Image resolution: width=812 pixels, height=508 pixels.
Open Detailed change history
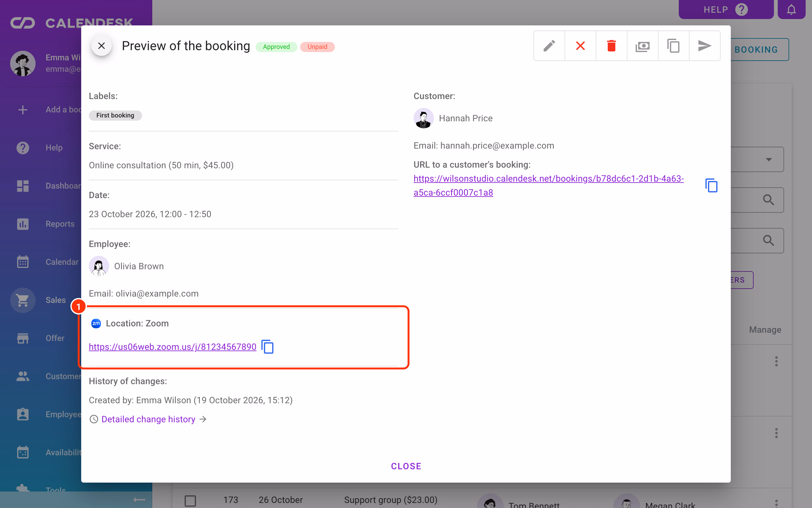(x=148, y=419)
